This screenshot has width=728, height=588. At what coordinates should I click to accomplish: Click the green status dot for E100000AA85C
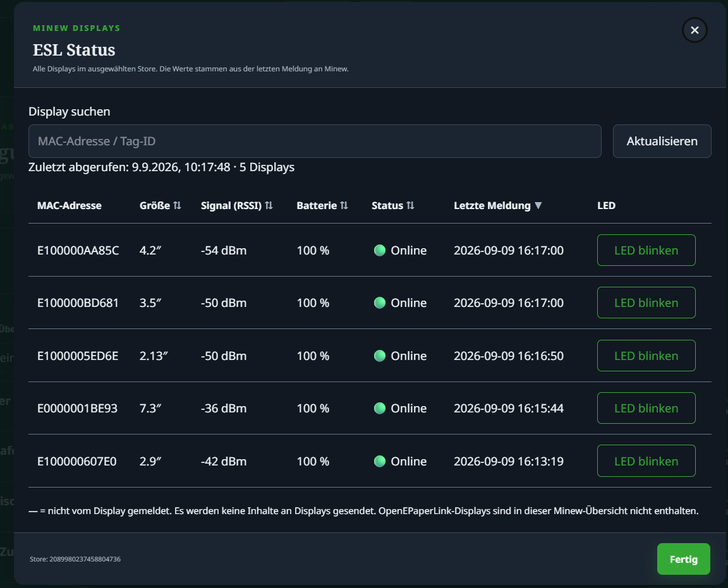point(380,251)
